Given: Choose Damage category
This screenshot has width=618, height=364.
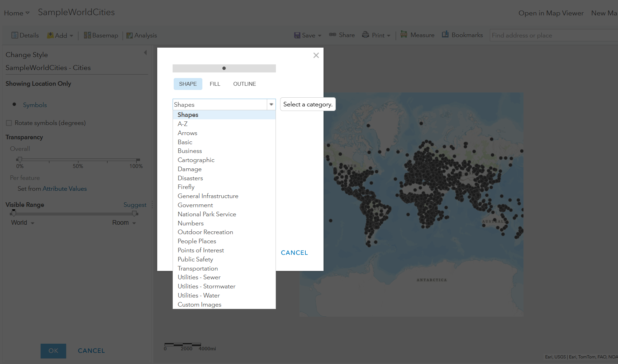Looking at the screenshot, I should 224,169.
